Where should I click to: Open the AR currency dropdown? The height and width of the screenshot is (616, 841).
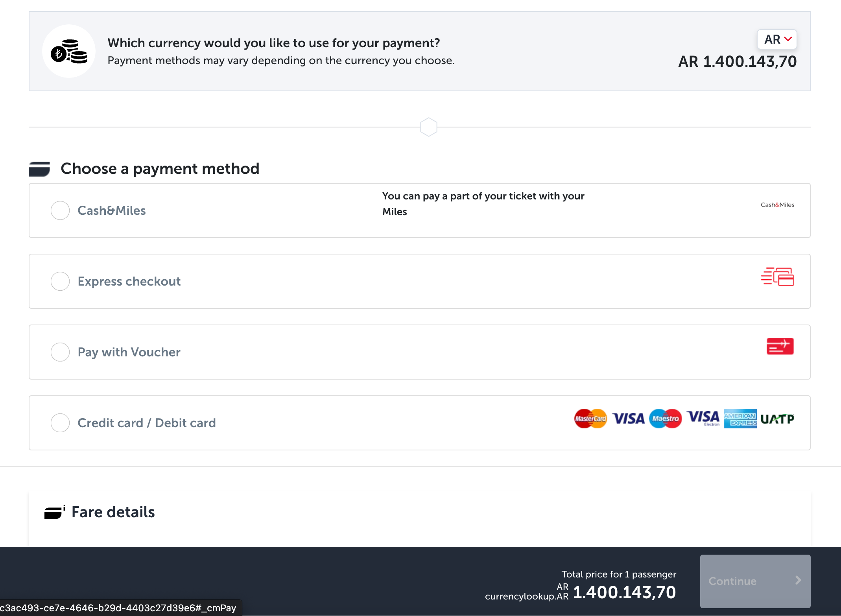pyautogui.click(x=777, y=39)
